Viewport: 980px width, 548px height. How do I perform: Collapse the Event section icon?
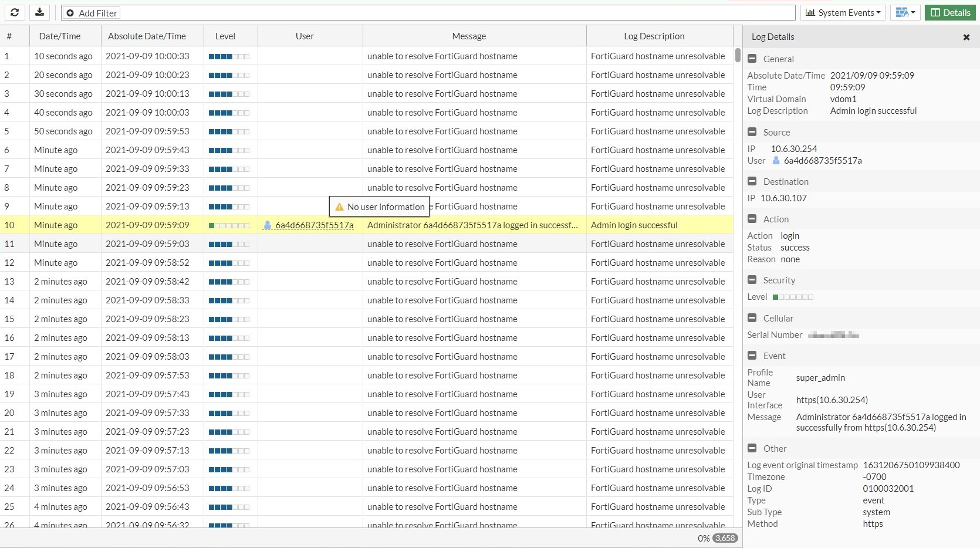(752, 356)
